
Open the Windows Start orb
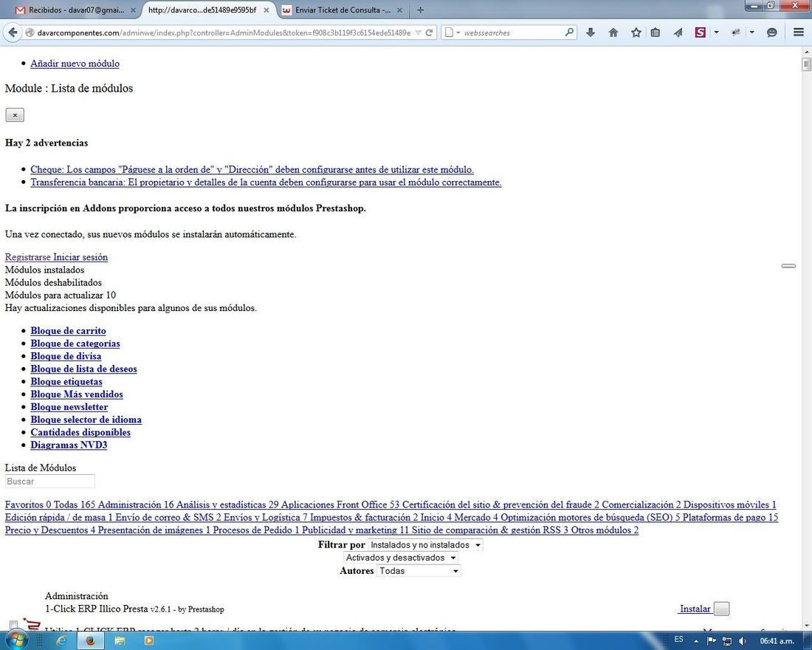click(x=16, y=640)
